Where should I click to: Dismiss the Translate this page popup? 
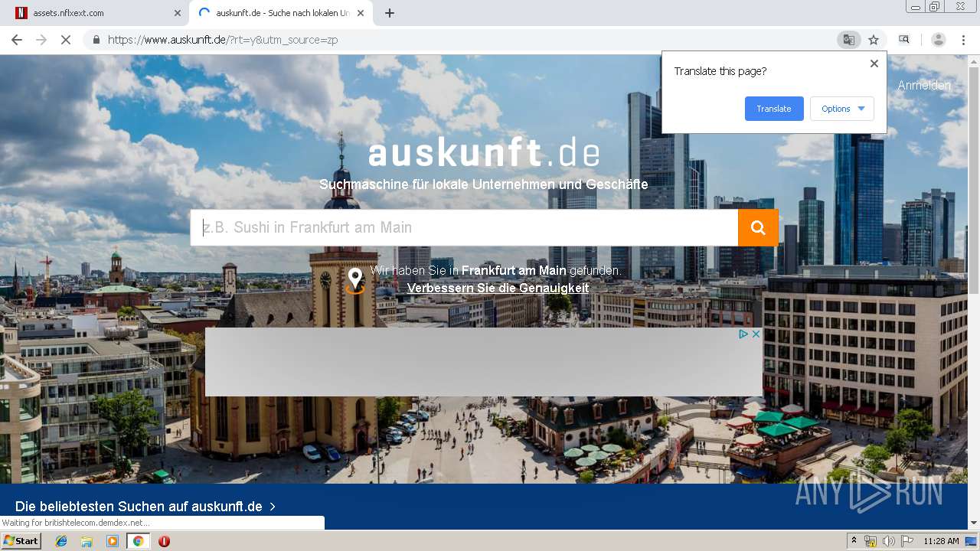tap(874, 64)
